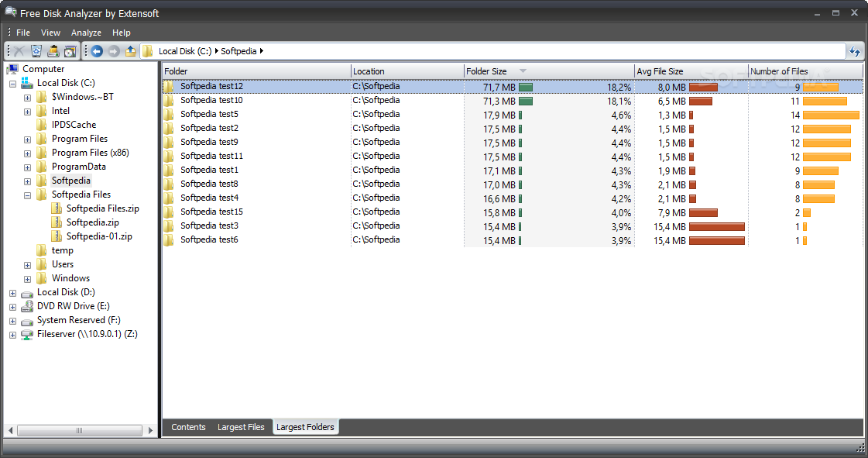Expand the Local Disk (D:) node

[x=12, y=293]
